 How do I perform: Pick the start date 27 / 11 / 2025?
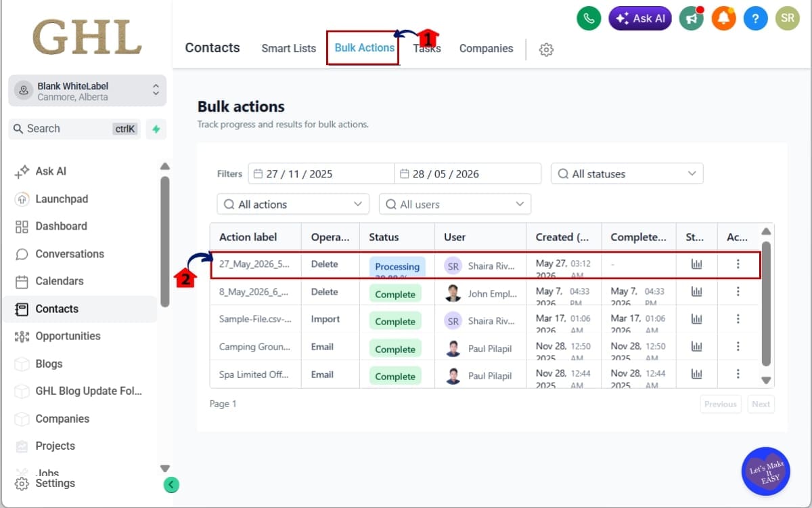(321, 173)
